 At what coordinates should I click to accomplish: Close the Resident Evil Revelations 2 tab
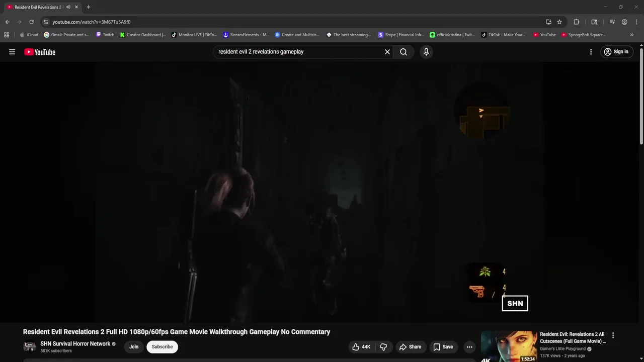pos(76,7)
